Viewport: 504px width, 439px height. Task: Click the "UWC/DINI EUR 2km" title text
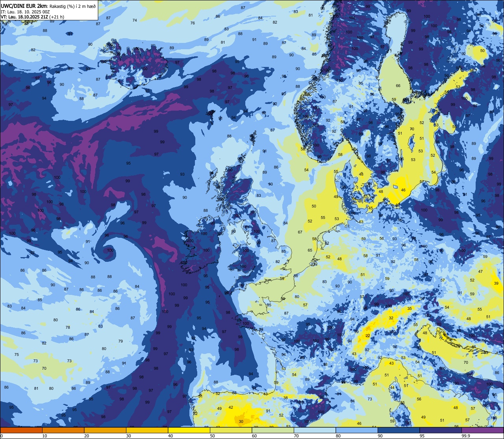tap(24, 6)
